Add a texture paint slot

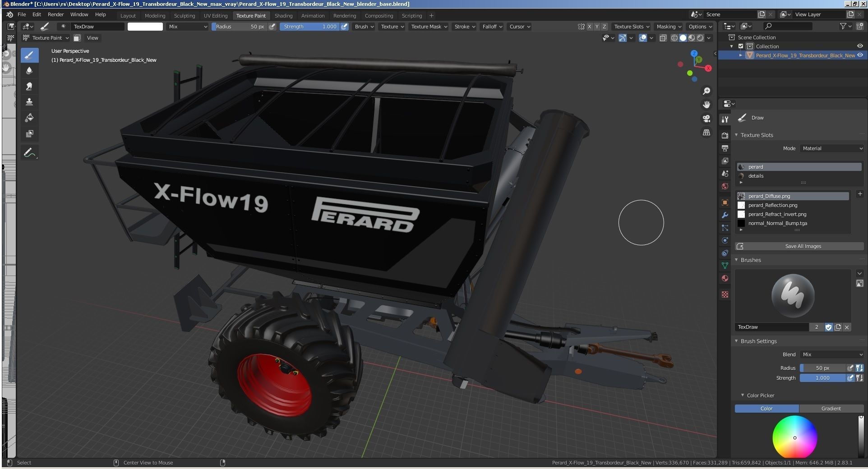tap(860, 194)
